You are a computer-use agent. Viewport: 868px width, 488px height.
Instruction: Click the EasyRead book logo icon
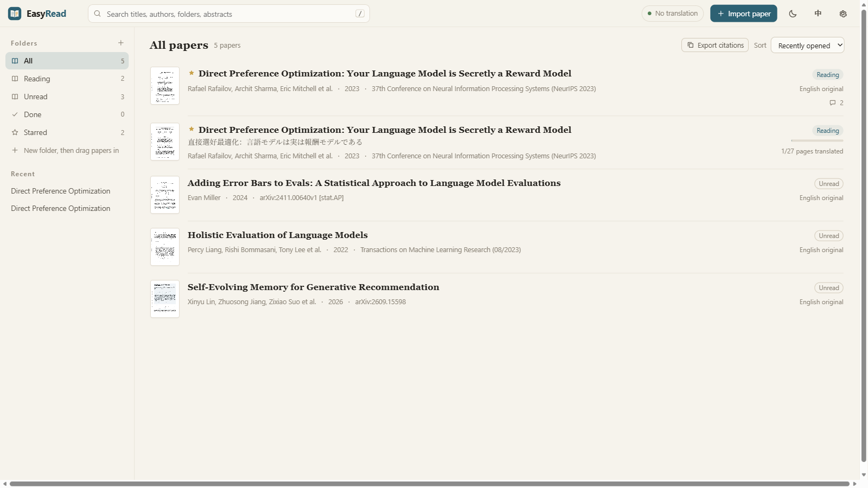[x=15, y=14]
